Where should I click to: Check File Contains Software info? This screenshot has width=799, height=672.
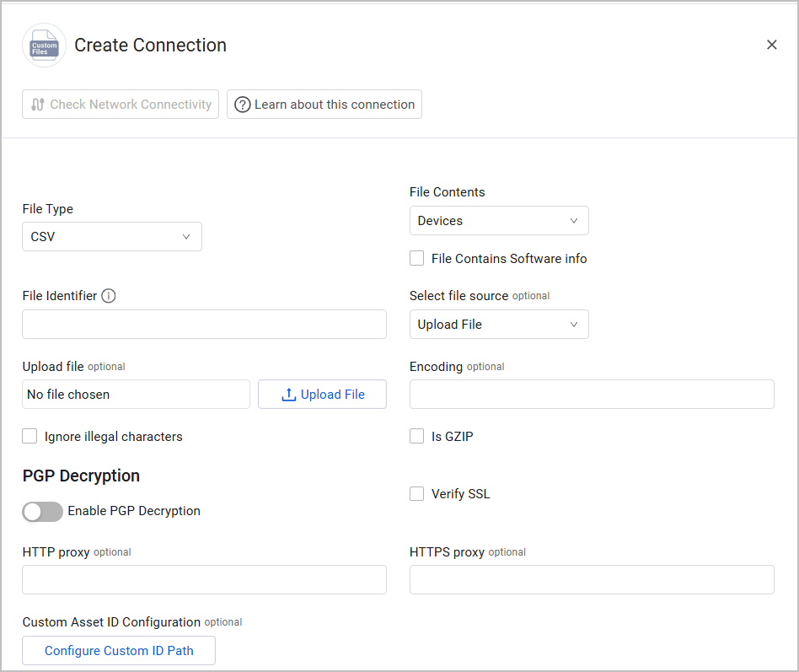pos(417,259)
